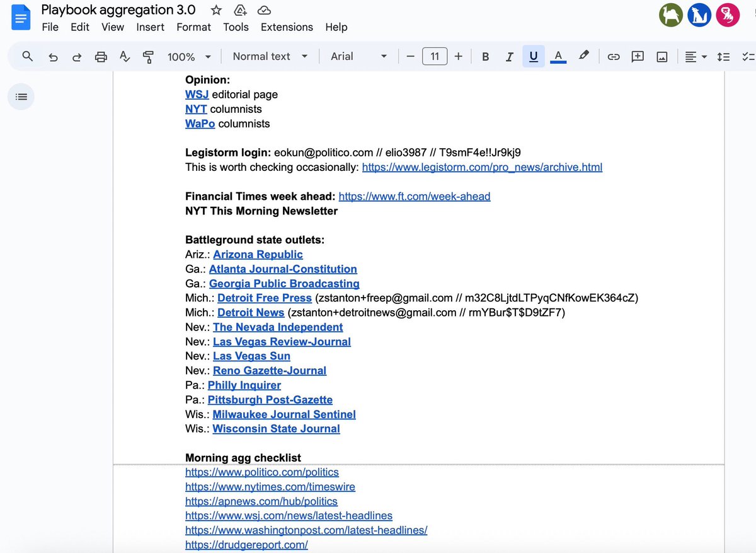Open the Philly Inquirer link
This screenshot has height=553, width=756.
coord(244,385)
